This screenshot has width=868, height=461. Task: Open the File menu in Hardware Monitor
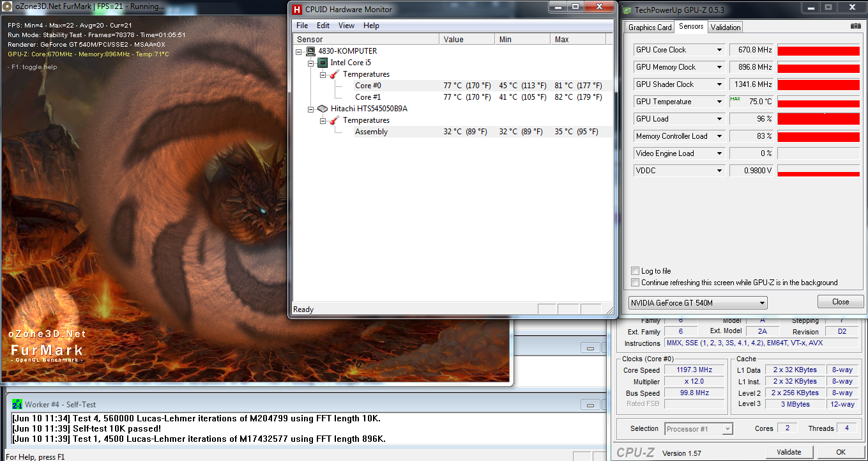tap(302, 26)
